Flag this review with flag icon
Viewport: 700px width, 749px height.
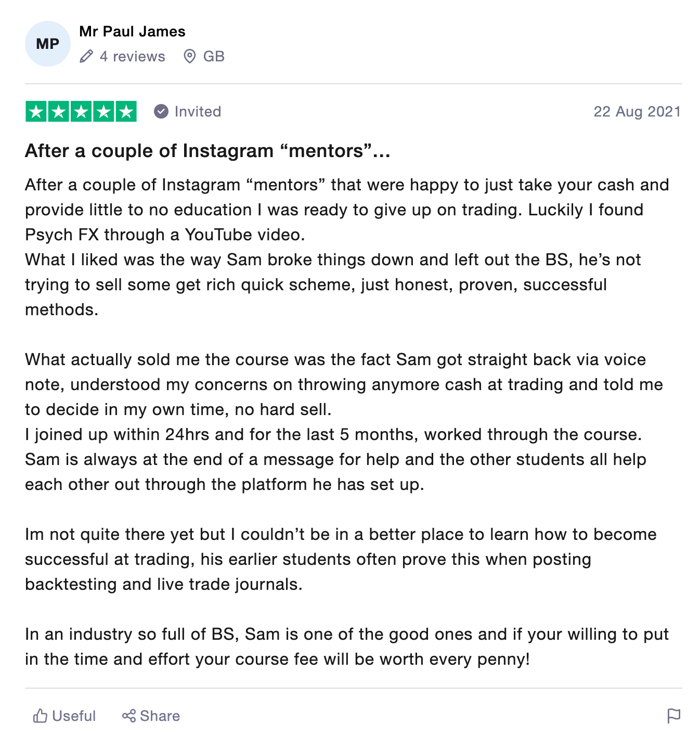point(673,716)
